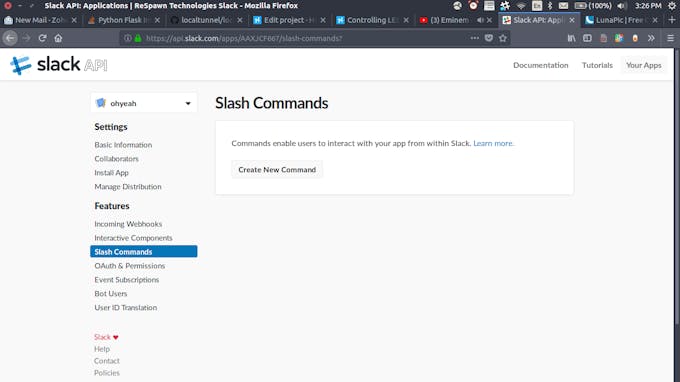Open the Policies footer link
Image resolution: width=680 pixels, height=382 pixels.
pyautogui.click(x=107, y=373)
